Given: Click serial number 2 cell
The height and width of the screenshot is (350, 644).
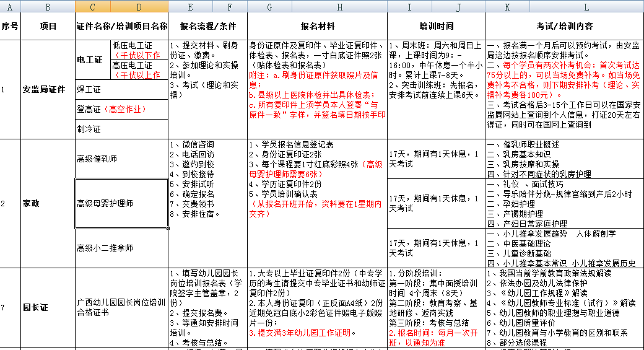Looking at the screenshot, I should [x=11, y=204].
